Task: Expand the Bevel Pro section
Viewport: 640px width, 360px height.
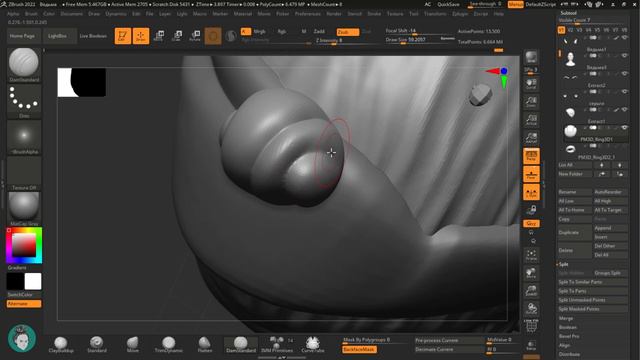Action: tap(569, 336)
